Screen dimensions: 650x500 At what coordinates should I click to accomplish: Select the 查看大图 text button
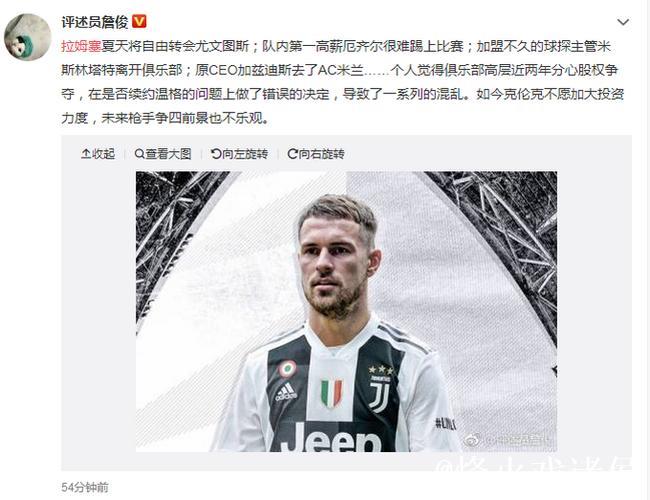click(168, 154)
